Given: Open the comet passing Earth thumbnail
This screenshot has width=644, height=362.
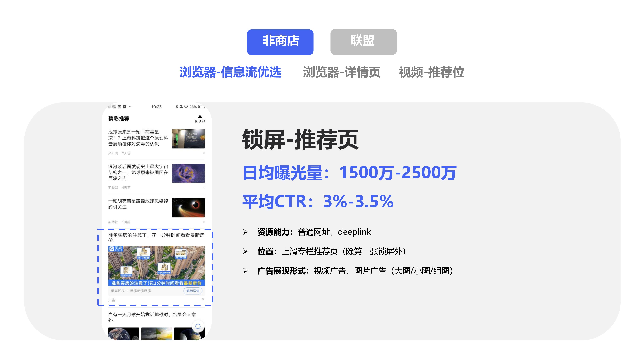Looking at the screenshot, I should point(188,208).
